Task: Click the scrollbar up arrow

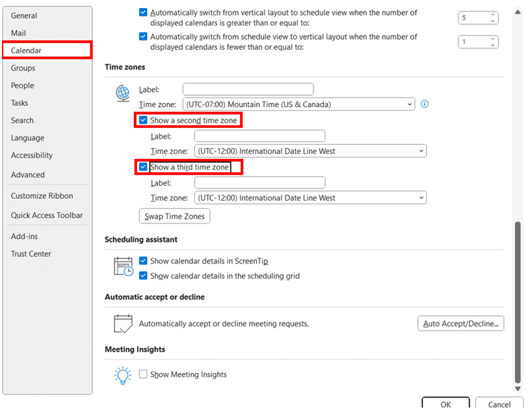Action: (x=517, y=12)
